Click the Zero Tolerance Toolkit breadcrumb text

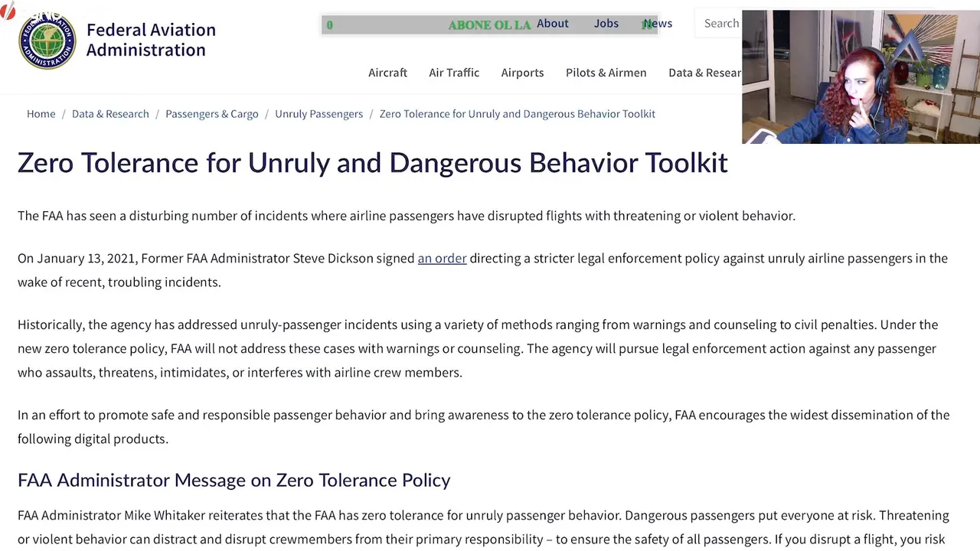coord(518,114)
